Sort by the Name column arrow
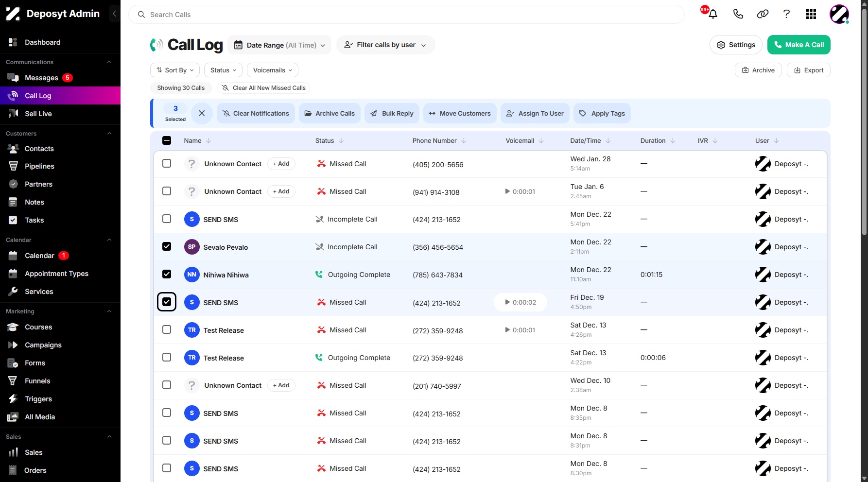Screen dimensions: 868x482 pos(208,140)
